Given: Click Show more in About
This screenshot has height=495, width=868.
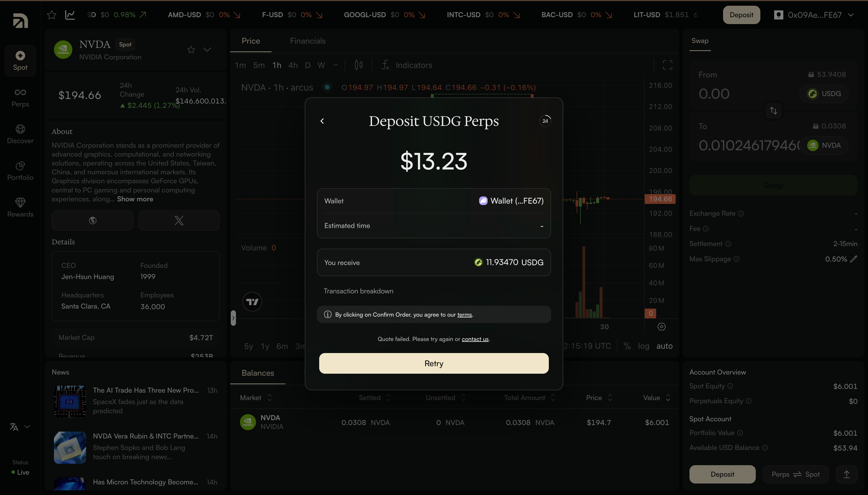Looking at the screenshot, I should tap(135, 199).
